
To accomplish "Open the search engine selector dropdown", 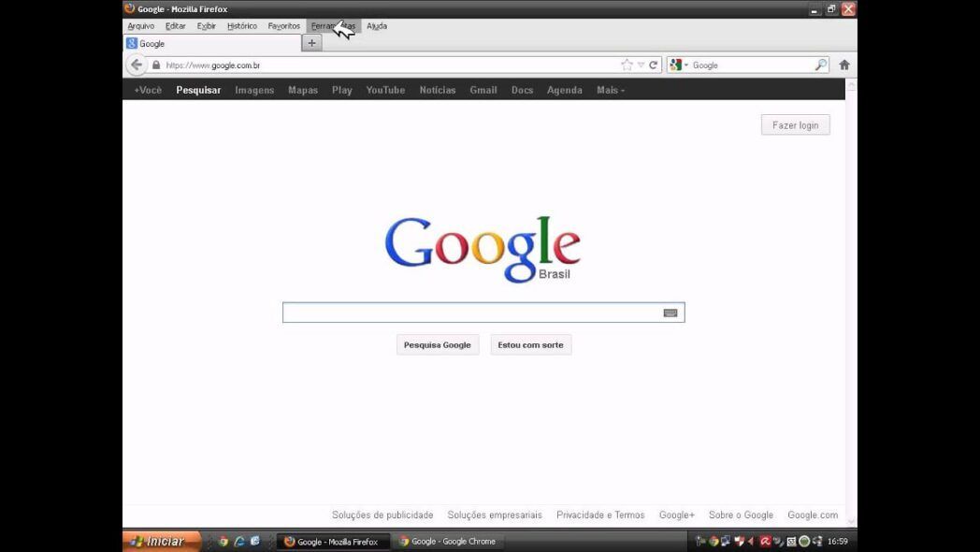I will pyautogui.click(x=678, y=65).
